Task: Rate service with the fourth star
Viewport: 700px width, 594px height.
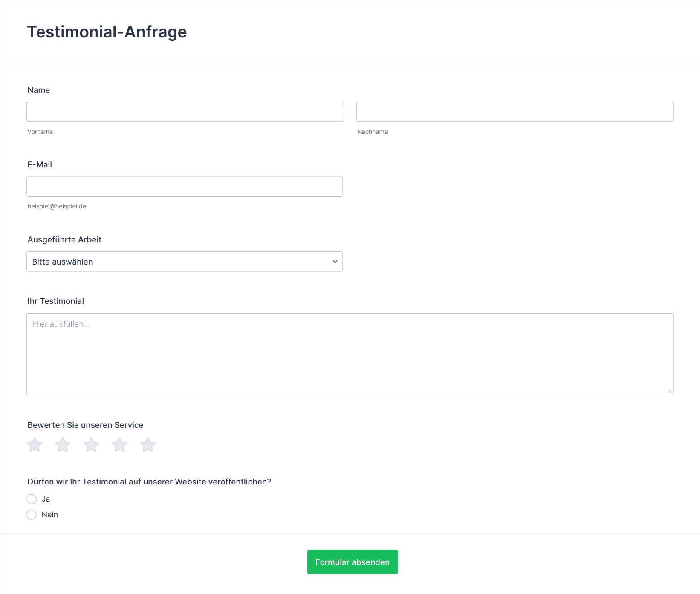Action: [120, 445]
